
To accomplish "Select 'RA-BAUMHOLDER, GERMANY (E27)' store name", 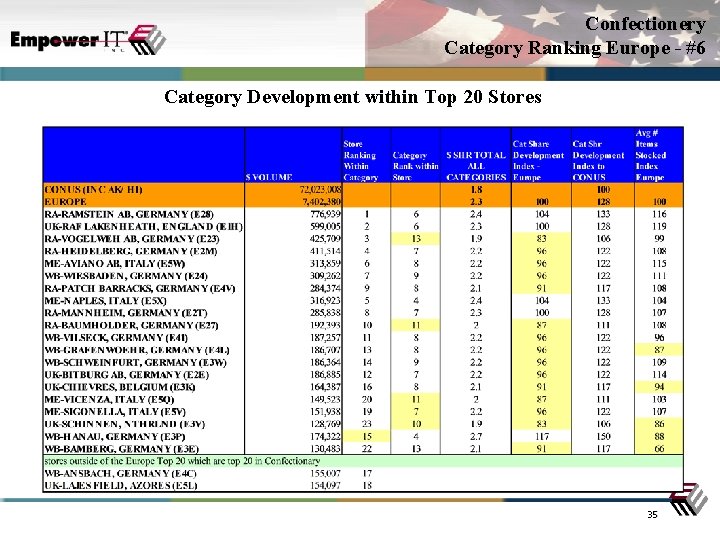I will pos(131,325).
